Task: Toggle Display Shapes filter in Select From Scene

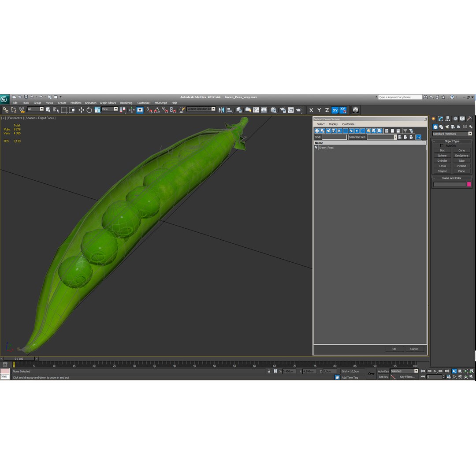Action: click(x=323, y=131)
